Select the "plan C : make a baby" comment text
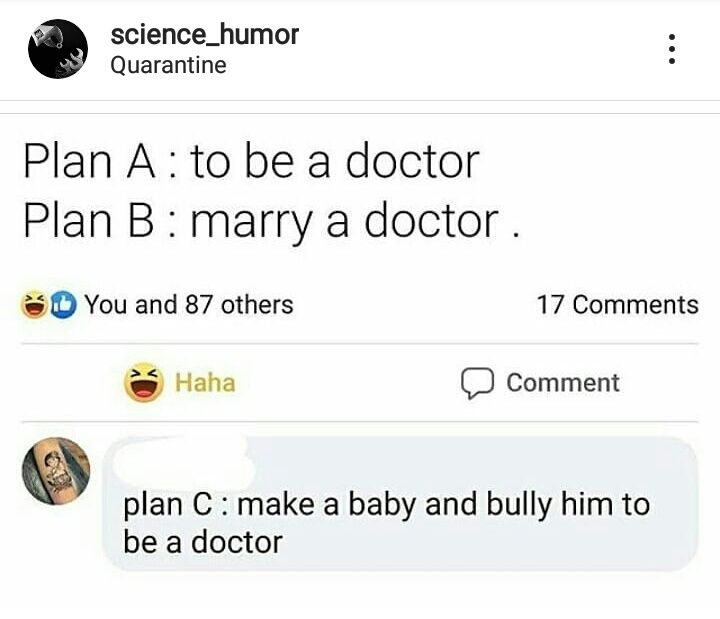 386,504
